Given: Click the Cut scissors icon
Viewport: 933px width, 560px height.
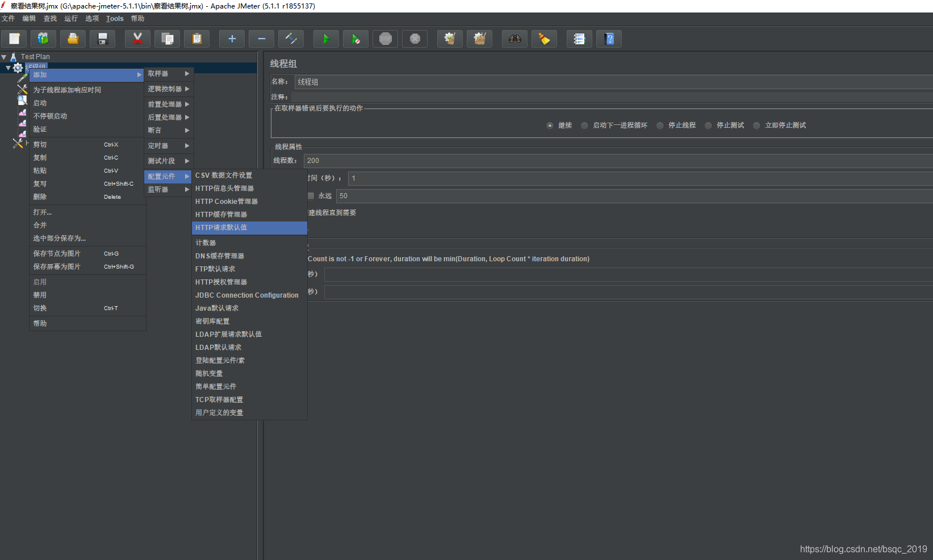Looking at the screenshot, I should [x=137, y=39].
